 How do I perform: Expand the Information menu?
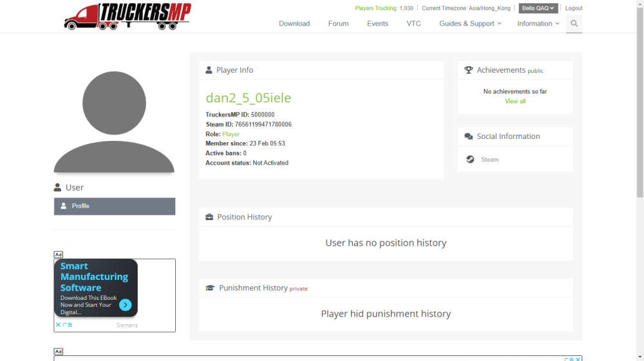(538, 24)
